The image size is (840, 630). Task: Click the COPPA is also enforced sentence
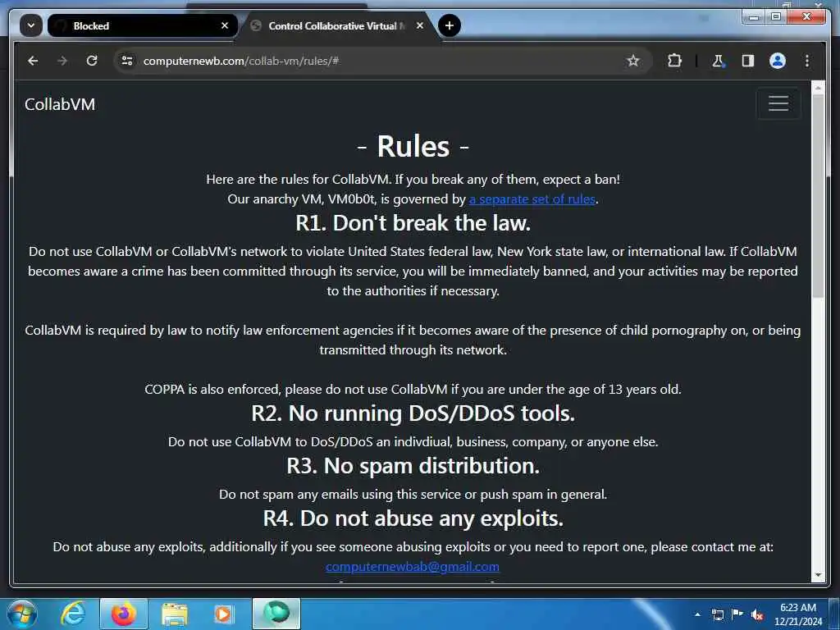point(413,390)
